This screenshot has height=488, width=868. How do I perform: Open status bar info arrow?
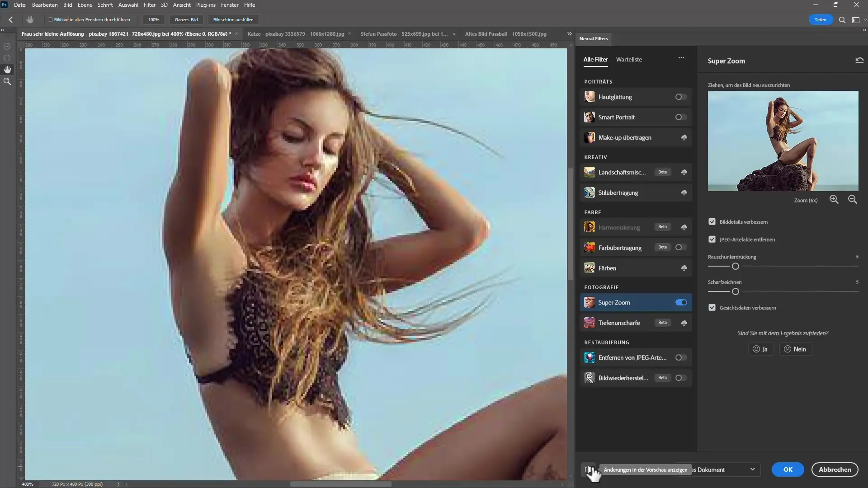point(118,484)
